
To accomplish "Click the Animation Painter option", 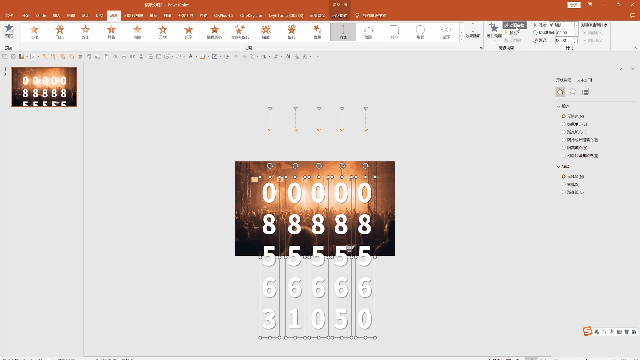I will click(513, 40).
